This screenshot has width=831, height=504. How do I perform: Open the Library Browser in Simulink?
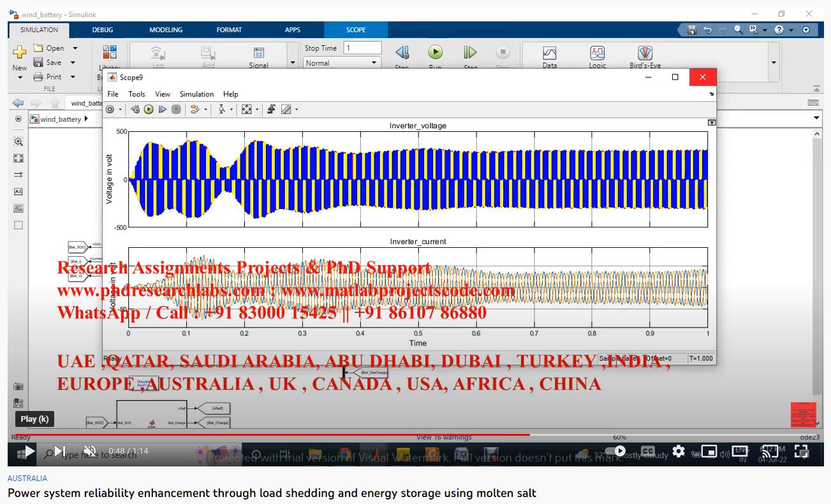pos(110,53)
